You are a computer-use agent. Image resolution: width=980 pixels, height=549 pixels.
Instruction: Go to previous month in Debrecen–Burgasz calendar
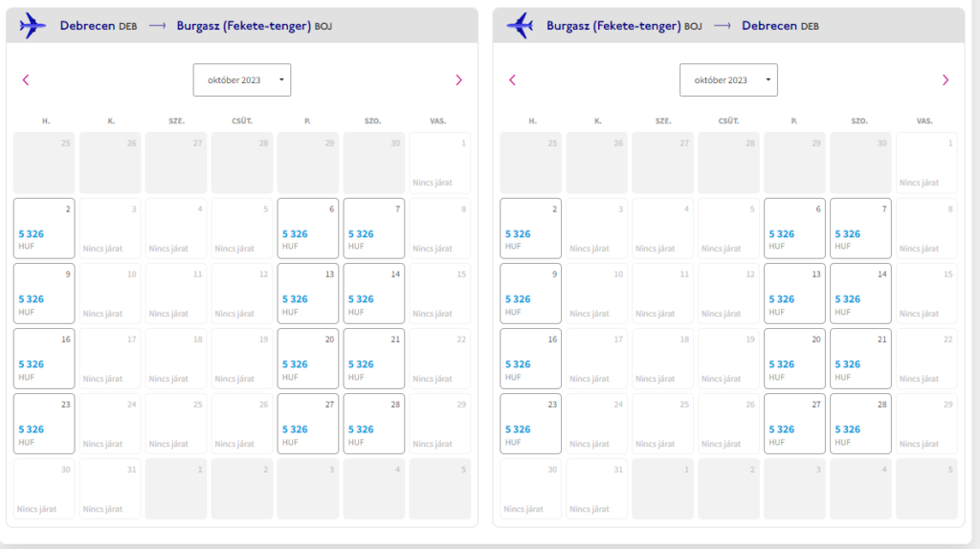pyautogui.click(x=26, y=80)
